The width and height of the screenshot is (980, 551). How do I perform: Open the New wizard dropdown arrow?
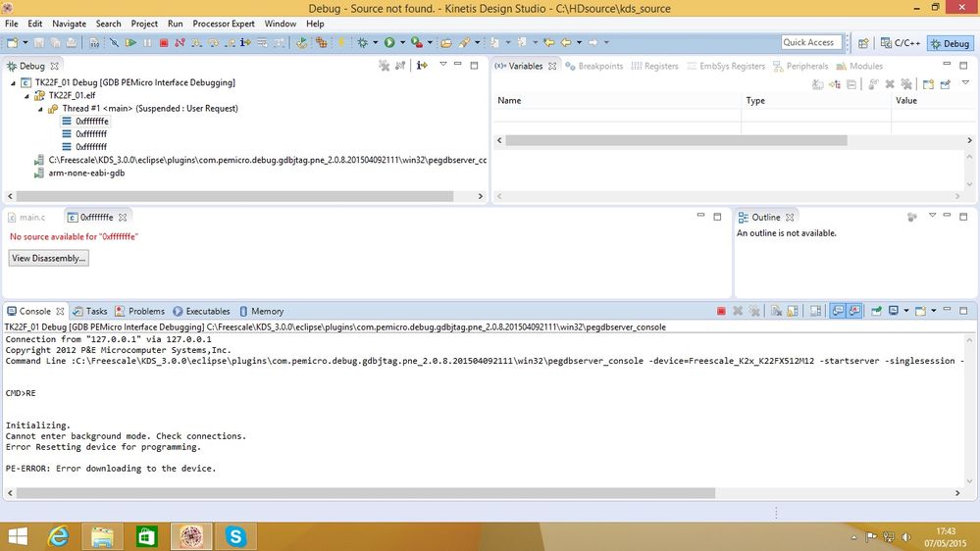coord(25,42)
